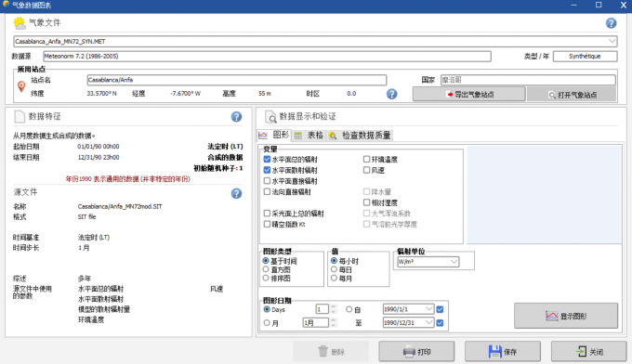This screenshot has height=364, width=632.
Task: Click the 站点名 Casablanca/Anfa field
Action: 237,80
